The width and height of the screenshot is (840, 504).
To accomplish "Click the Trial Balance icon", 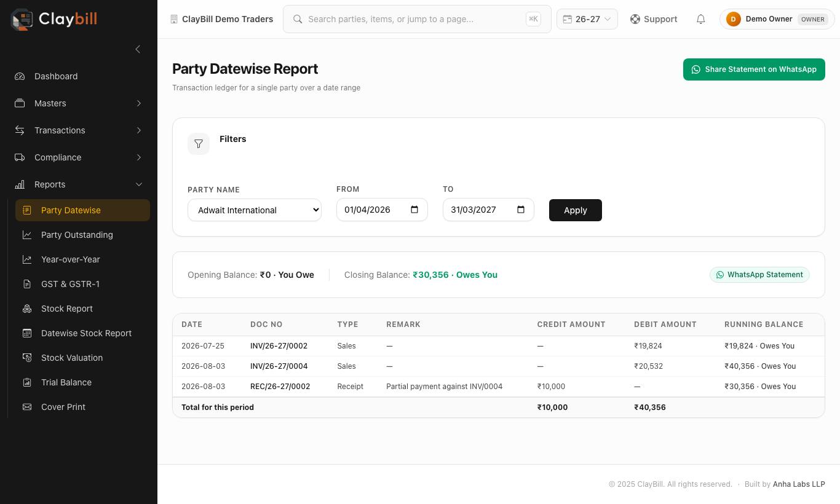I will pyautogui.click(x=27, y=382).
